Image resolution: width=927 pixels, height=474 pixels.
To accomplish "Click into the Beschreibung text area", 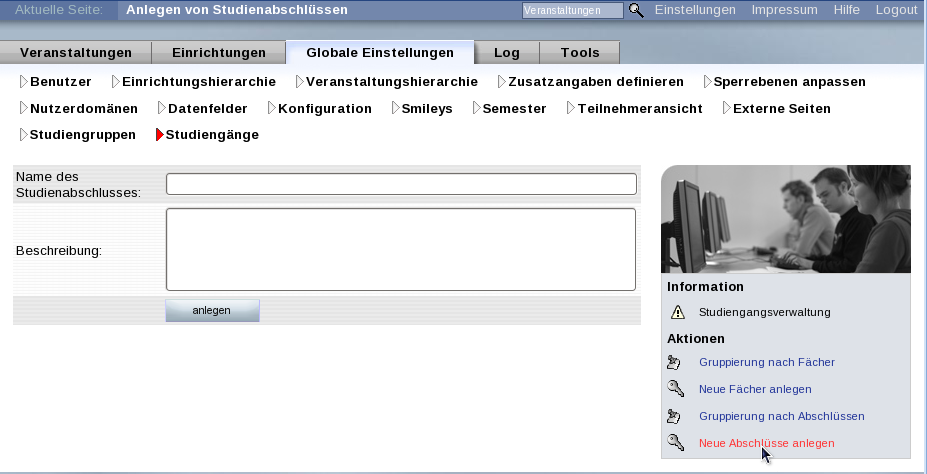I will pyautogui.click(x=401, y=249).
